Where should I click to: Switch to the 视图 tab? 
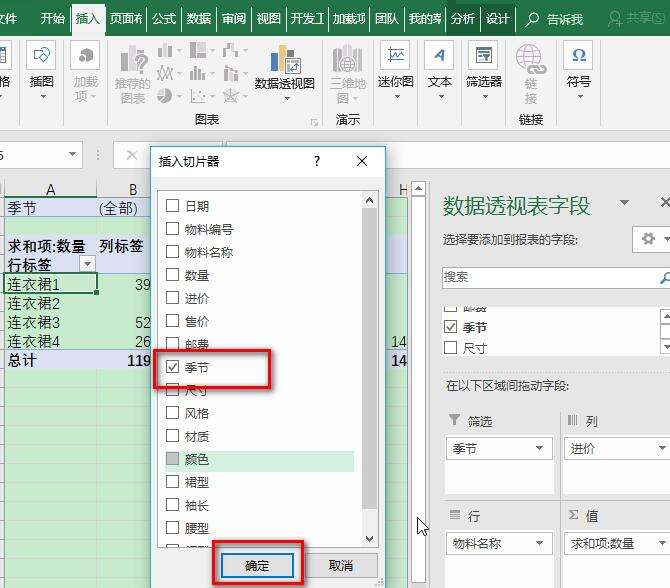268,19
